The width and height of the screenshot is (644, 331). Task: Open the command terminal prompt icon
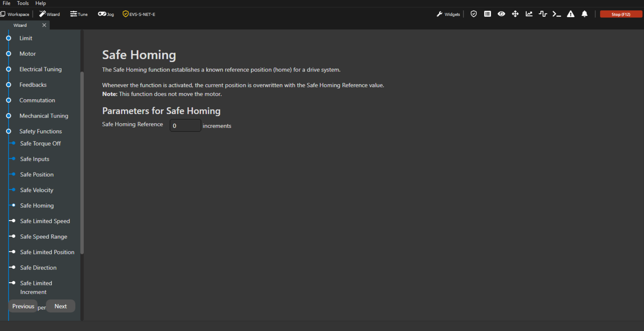pyautogui.click(x=556, y=14)
